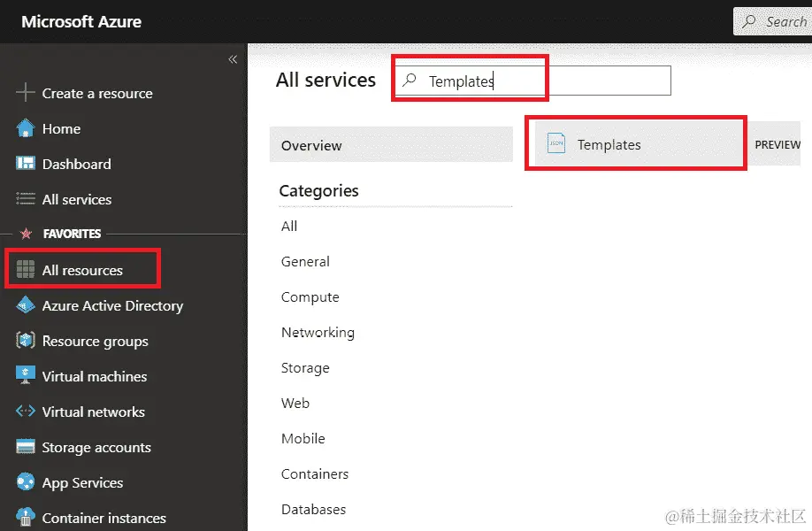Viewport: 812px width, 531px height.
Task: Select the General category
Action: coord(305,262)
